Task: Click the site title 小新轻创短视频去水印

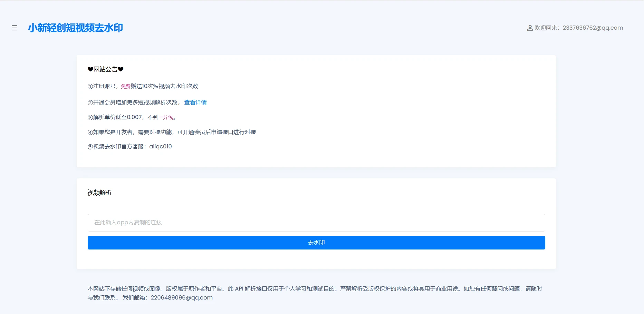Action: 76,28
